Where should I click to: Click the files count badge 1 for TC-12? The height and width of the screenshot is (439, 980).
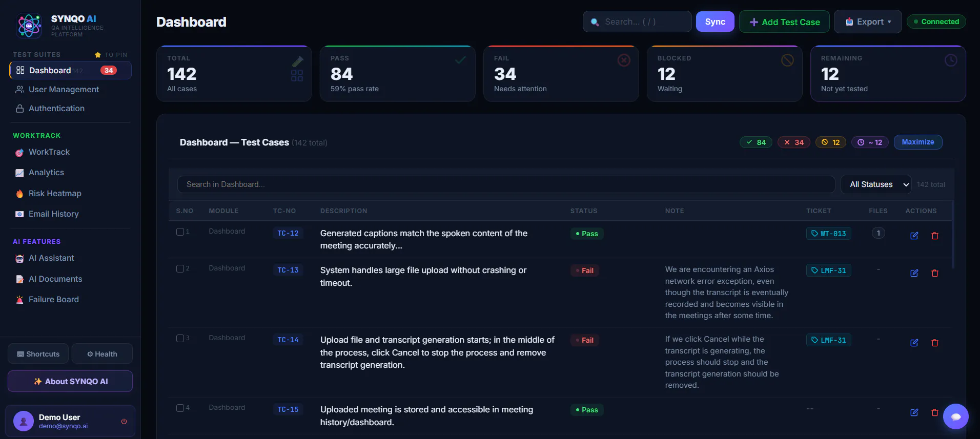(878, 233)
